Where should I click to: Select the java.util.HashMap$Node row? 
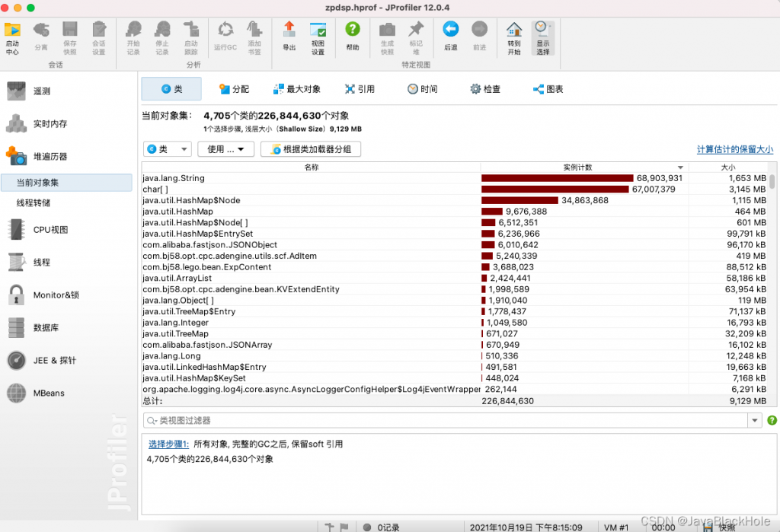455,200
